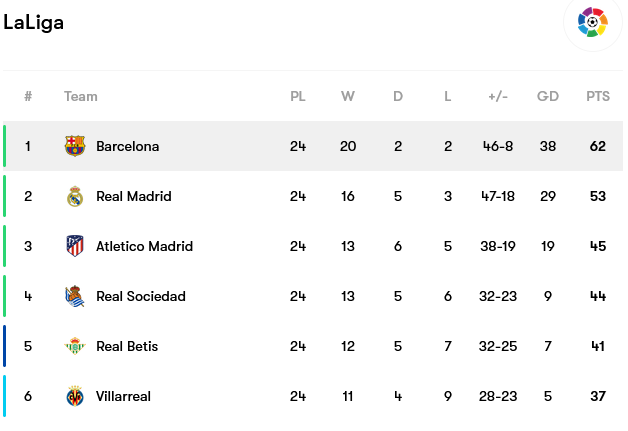Click the Villarreal club crest
Image resolution: width=628 pixels, height=431 pixels.
pyautogui.click(x=75, y=396)
